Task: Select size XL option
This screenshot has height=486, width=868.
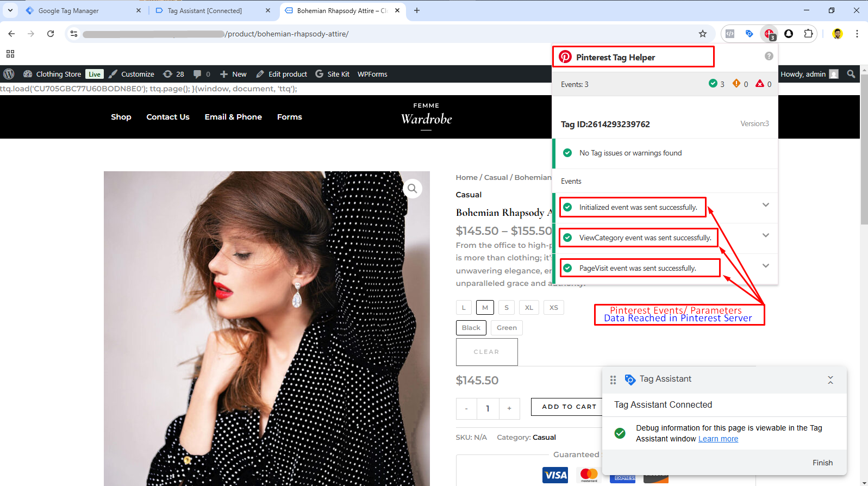Action: [529, 308]
